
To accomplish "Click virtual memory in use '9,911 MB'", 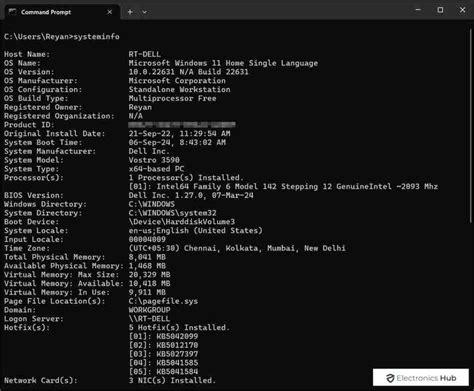I will 147,292.
